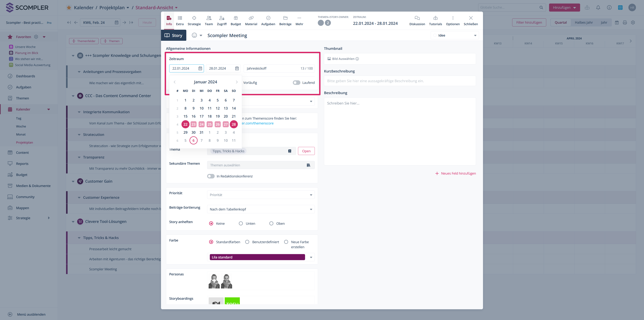Open the Optionen menu
Screen dimensions: 644x320
452,20
